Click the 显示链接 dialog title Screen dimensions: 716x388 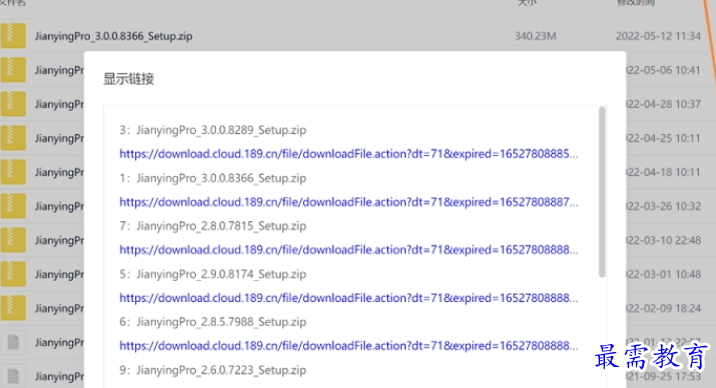[x=129, y=79]
